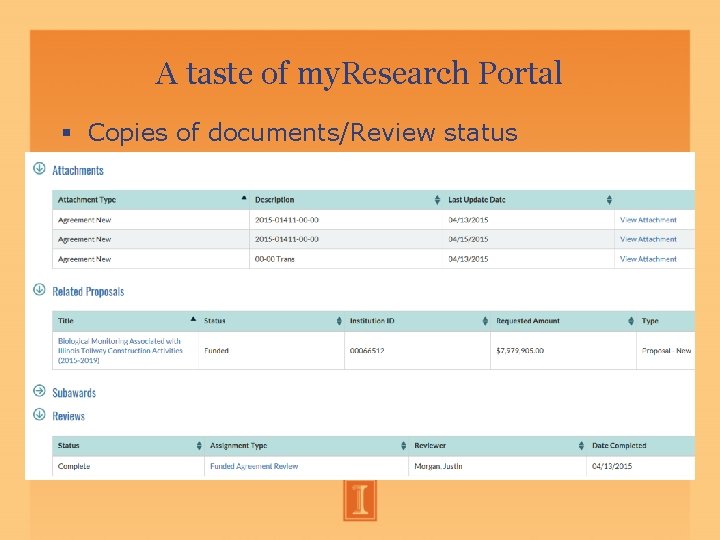Open View Attachment for 00-00 Trans row
This screenshot has width=720, height=540.
[x=648, y=259]
